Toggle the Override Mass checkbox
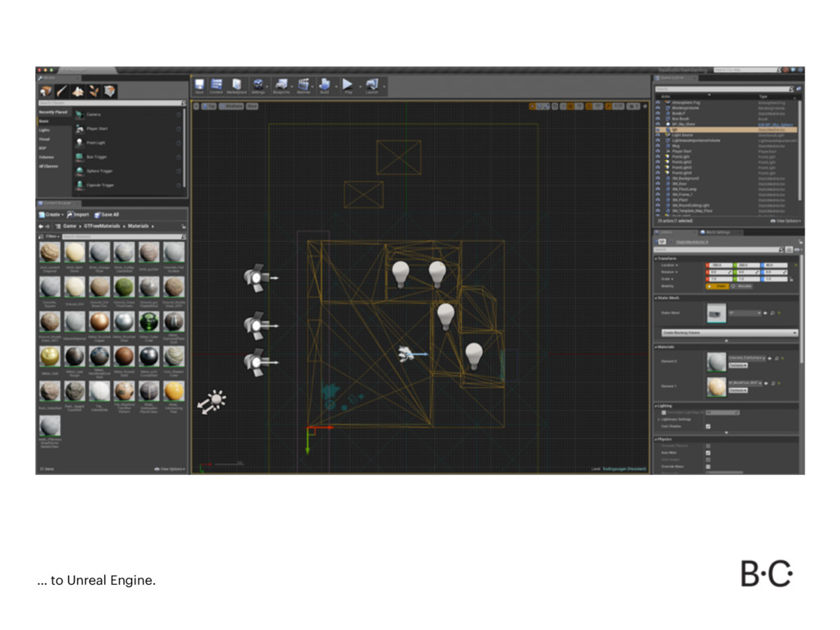Screen dimensions: 840x630 pyautogui.click(x=708, y=467)
